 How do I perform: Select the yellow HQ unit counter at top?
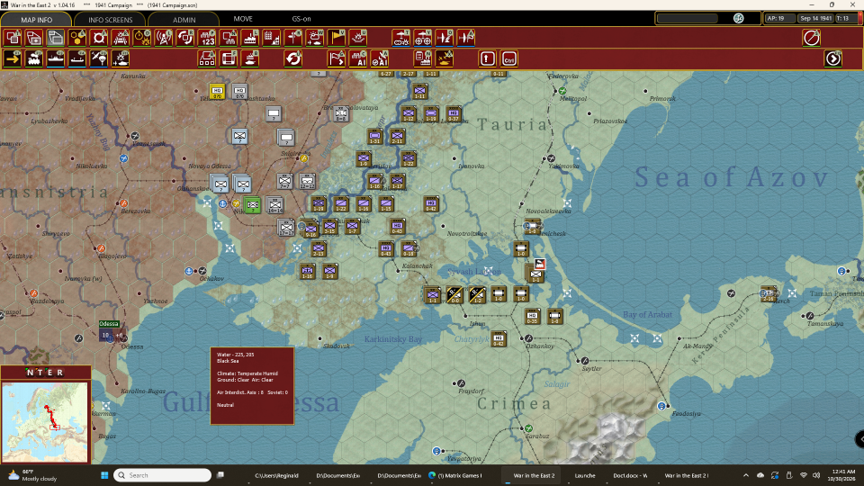pyautogui.click(x=217, y=91)
